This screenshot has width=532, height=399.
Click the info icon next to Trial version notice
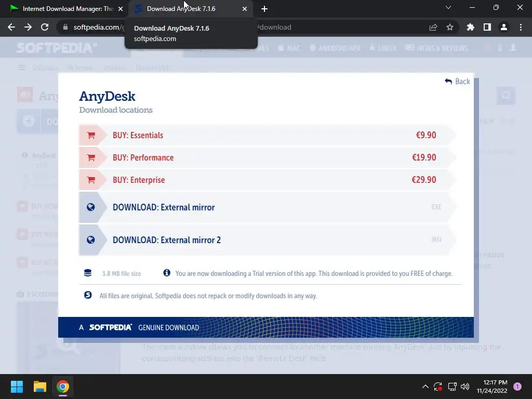(167, 273)
